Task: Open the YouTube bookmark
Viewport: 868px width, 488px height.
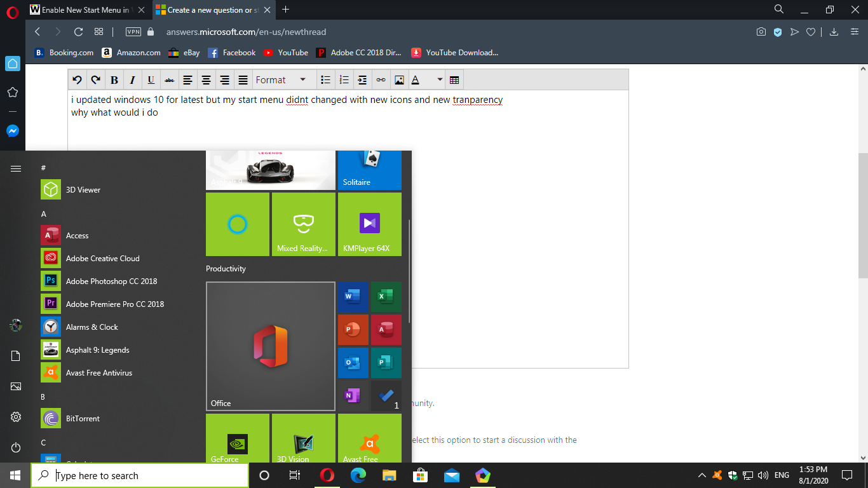Action: [x=286, y=53]
